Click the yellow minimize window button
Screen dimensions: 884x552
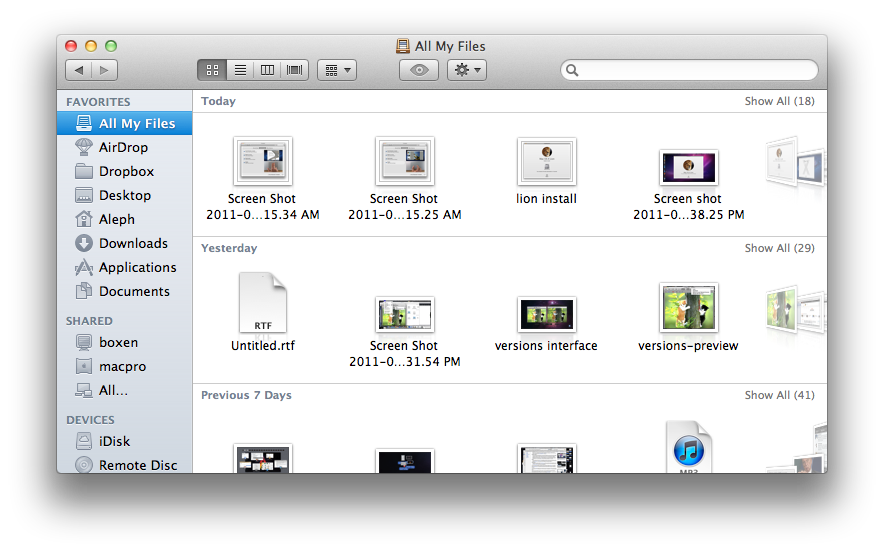(x=91, y=46)
